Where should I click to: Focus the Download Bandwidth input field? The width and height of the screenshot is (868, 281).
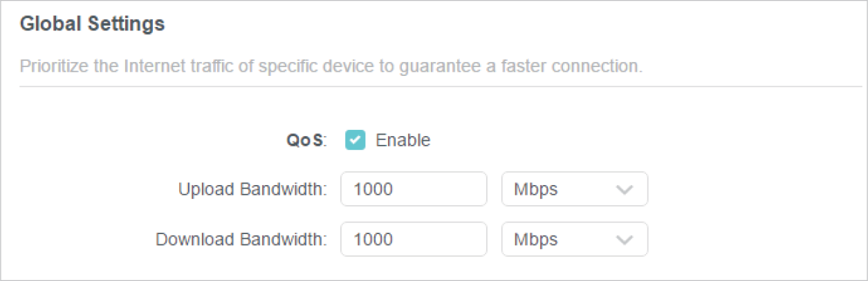pos(414,239)
